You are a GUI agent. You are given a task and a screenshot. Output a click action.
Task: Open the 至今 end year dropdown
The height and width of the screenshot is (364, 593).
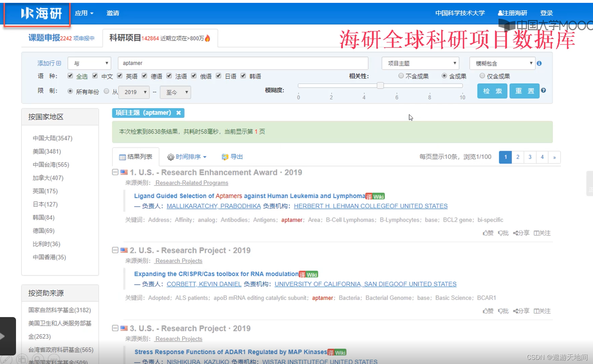tap(175, 92)
